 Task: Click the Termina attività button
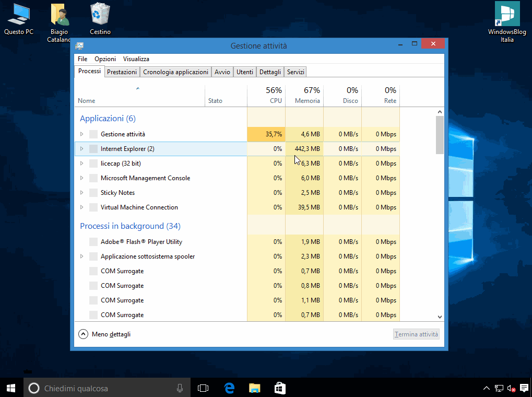tap(416, 334)
